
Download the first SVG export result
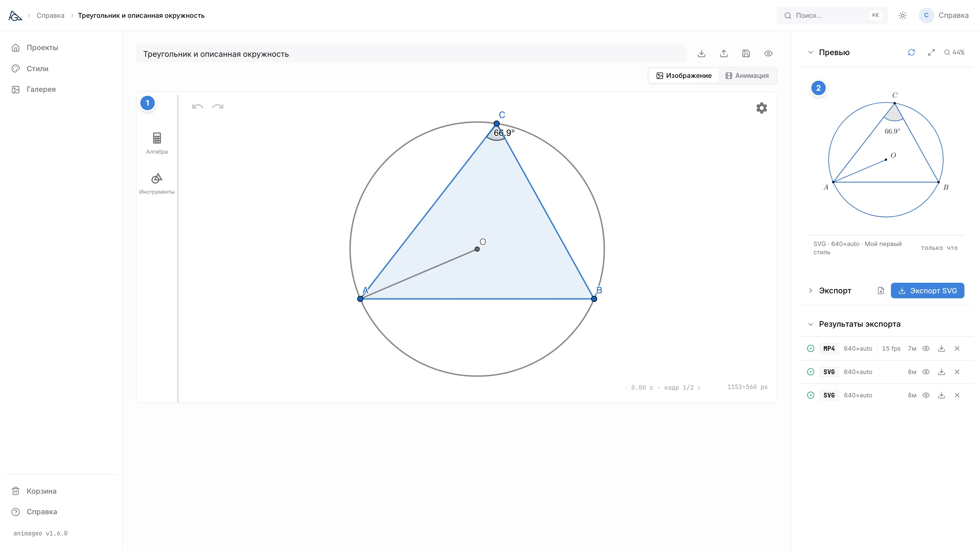(942, 372)
